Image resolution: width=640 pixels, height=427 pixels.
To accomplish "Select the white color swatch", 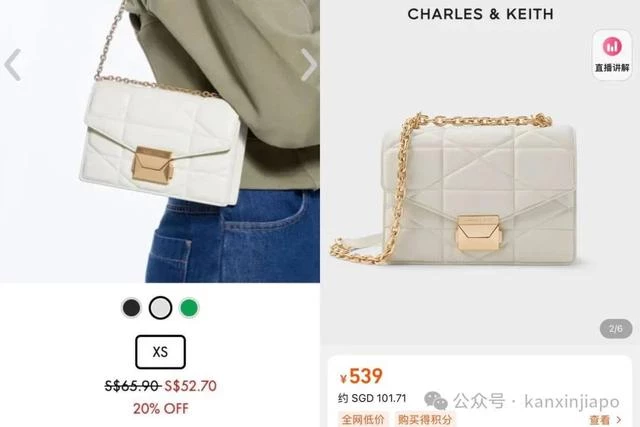I will coord(160,308).
